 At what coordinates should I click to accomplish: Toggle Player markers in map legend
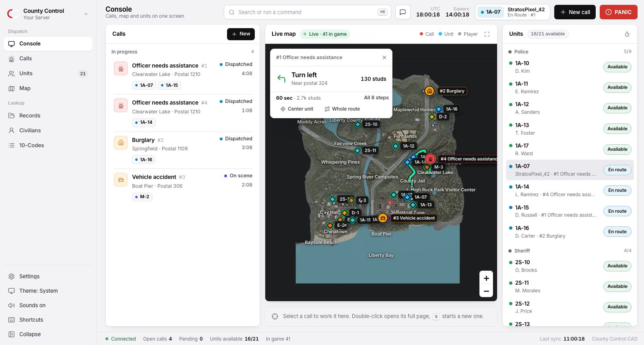click(467, 34)
